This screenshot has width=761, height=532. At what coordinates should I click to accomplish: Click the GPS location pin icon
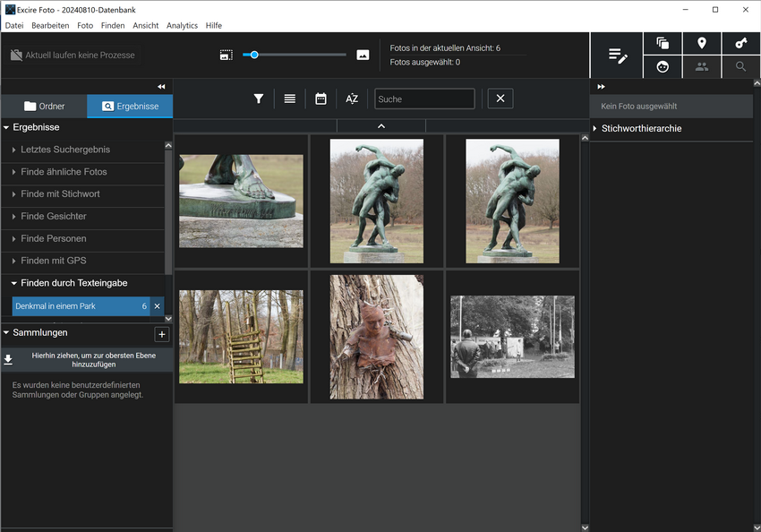click(702, 43)
